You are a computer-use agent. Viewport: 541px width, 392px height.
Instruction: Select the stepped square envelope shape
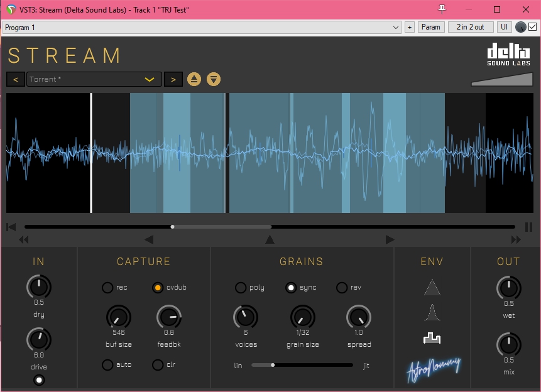pos(432,338)
